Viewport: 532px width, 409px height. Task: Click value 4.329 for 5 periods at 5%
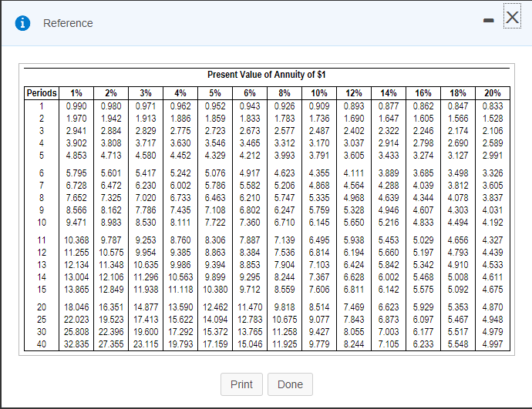tap(215, 155)
